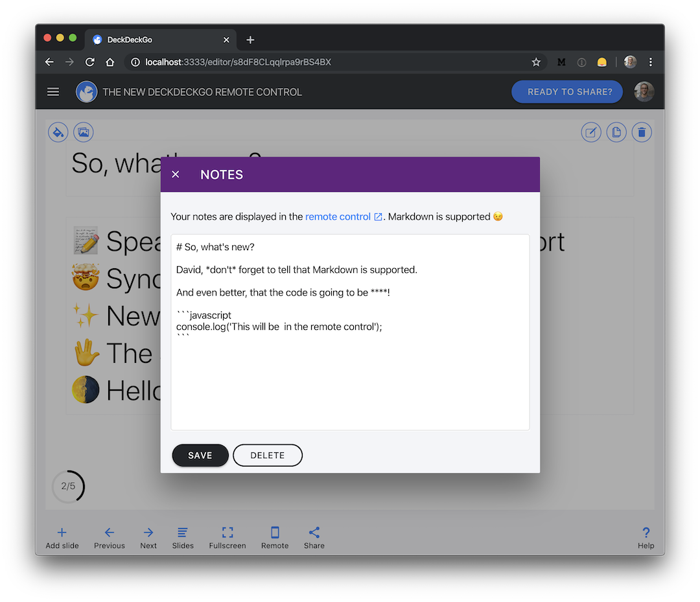Edit the current slide content

(x=590, y=132)
